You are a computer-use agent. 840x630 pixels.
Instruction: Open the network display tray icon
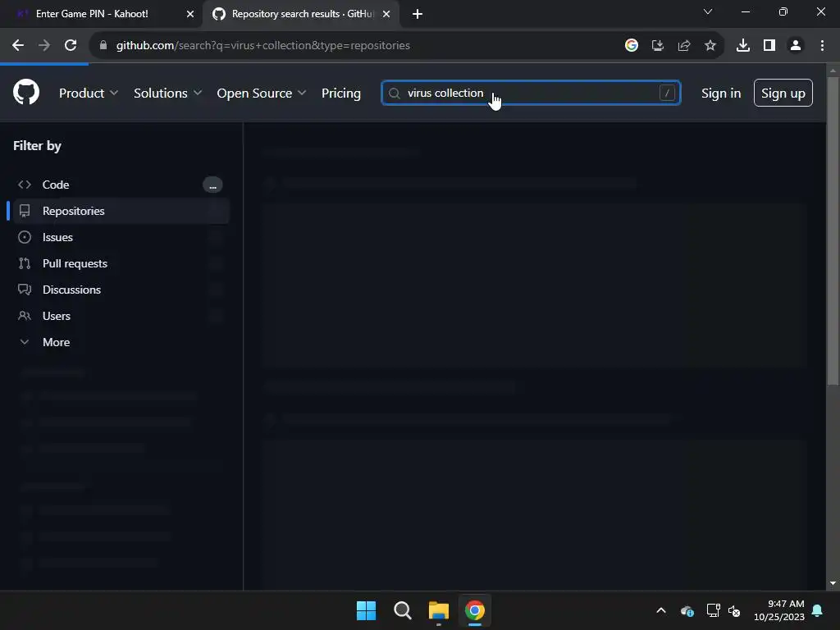pyautogui.click(x=713, y=610)
